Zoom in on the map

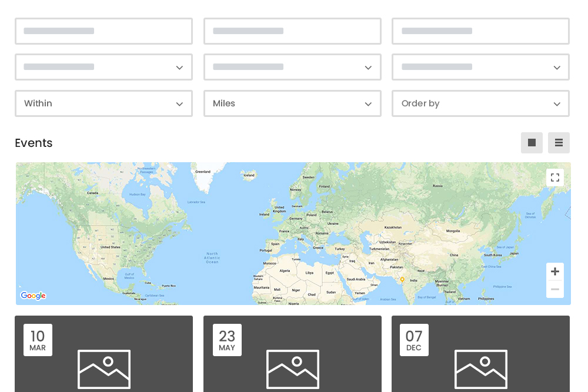tap(555, 272)
